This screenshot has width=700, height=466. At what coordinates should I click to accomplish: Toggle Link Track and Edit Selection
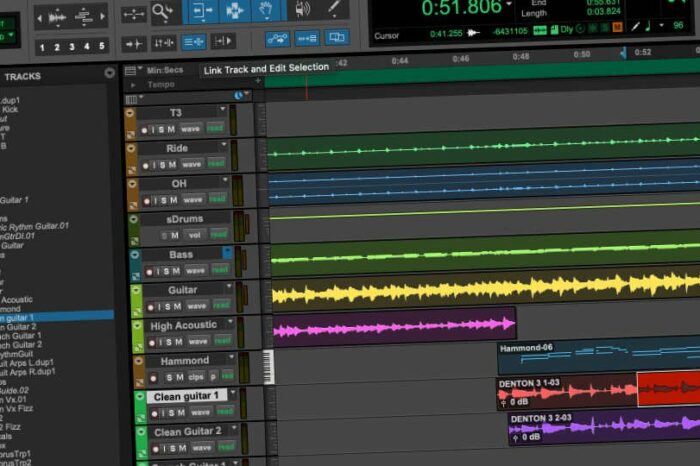[x=194, y=42]
